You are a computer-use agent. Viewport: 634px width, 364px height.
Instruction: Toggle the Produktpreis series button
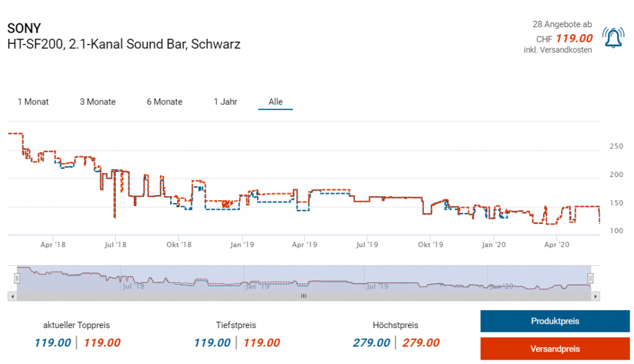pyautogui.click(x=555, y=321)
